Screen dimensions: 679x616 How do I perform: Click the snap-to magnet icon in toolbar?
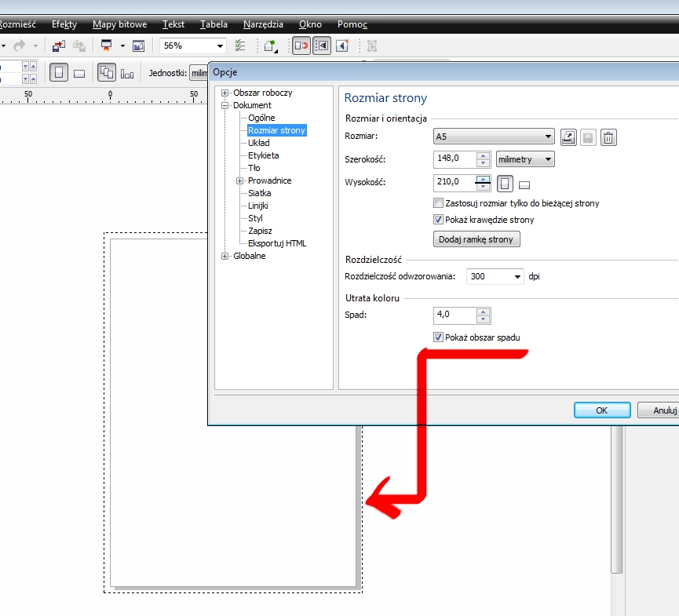pos(301,46)
